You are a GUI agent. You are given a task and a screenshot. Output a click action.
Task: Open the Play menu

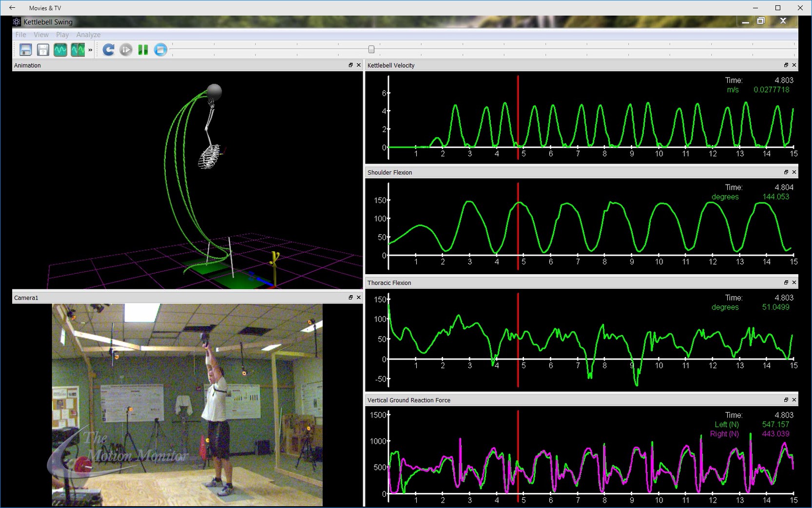point(62,35)
